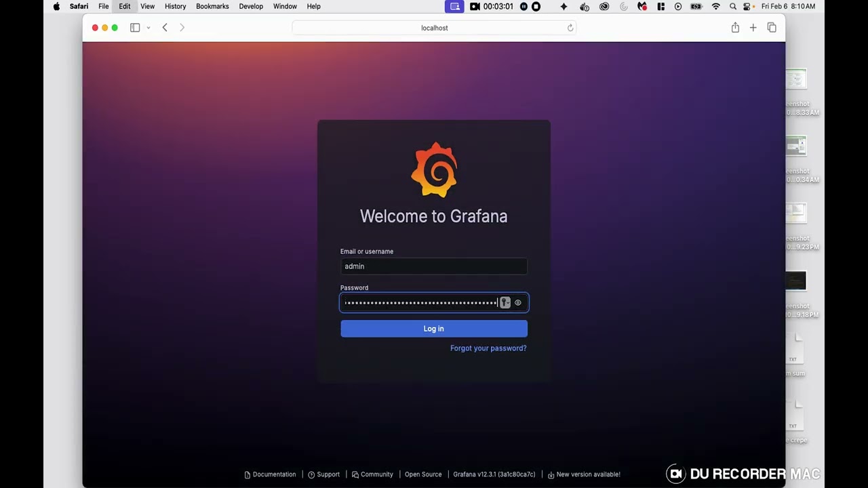Click the password autofill key icon
Image resolution: width=868 pixels, height=488 pixels.
click(505, 303)
